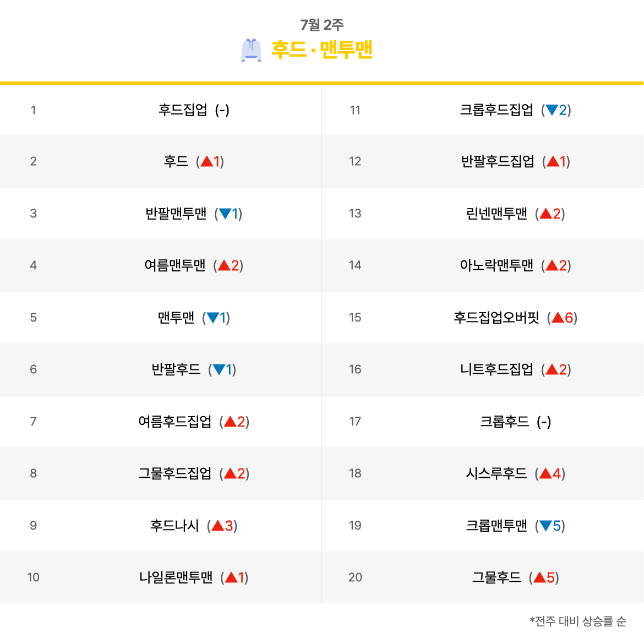Screen dimensions: 644x644
Task: Click the red up arrow beside 그물후드
Action: (x=539, y=577)
